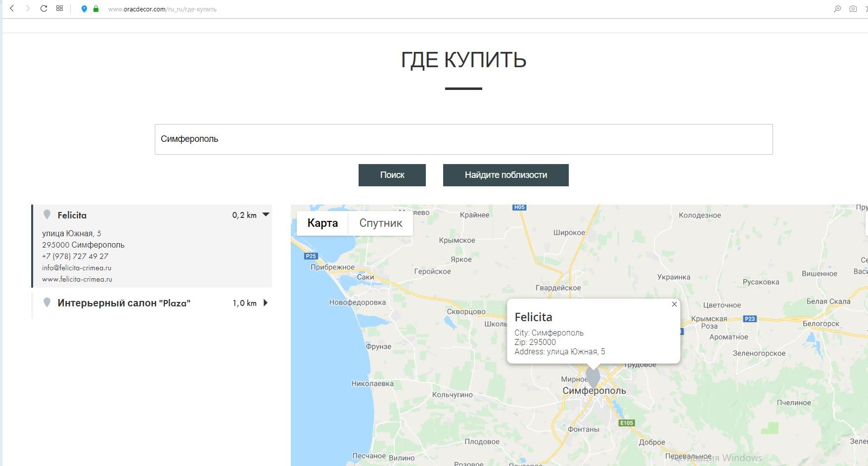Open www.felicita-crimea.ru website link
Screen dimensions: 868x466
point(77,279)
